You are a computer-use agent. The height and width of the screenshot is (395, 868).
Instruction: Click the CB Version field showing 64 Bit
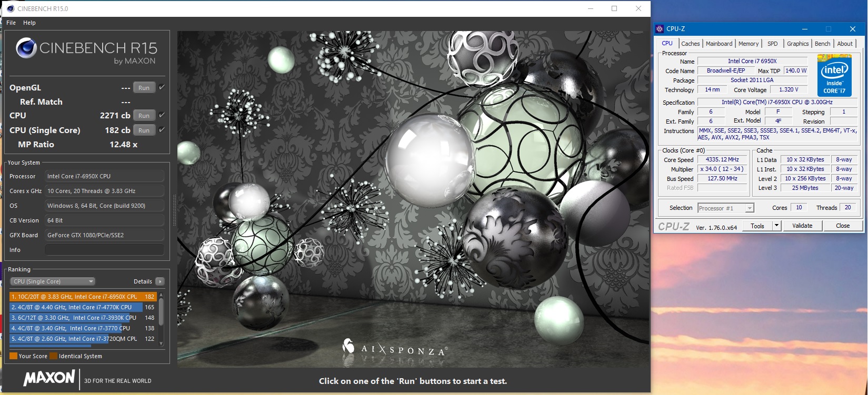click(104, 220)
